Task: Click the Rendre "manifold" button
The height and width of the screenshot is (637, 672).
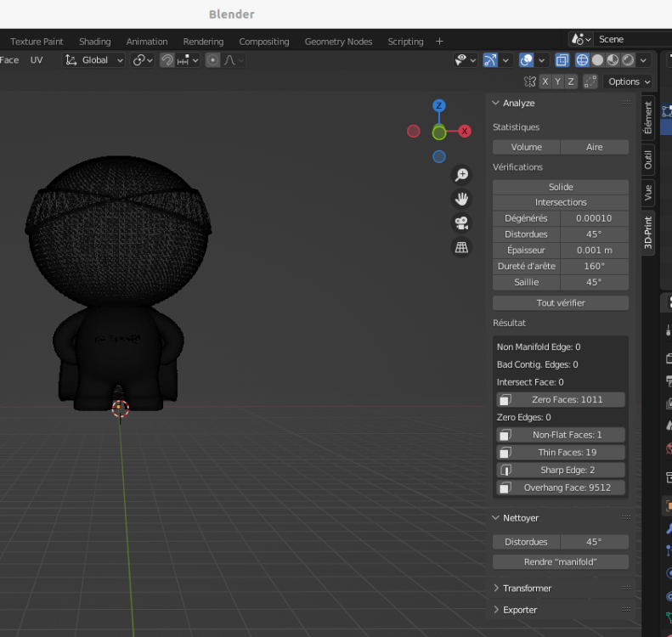Action: (x=561, y=561)
